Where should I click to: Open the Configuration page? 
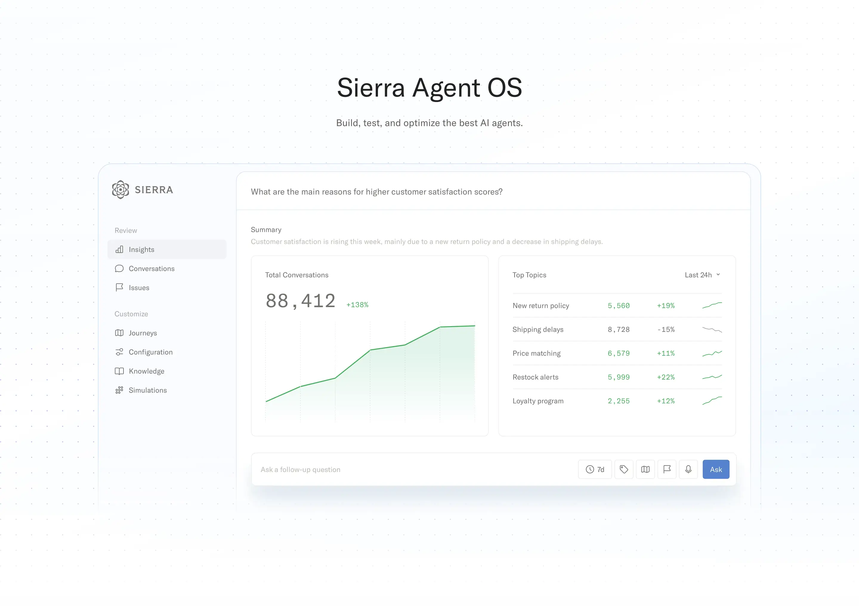pyautogui.click(x=167, y=352)
